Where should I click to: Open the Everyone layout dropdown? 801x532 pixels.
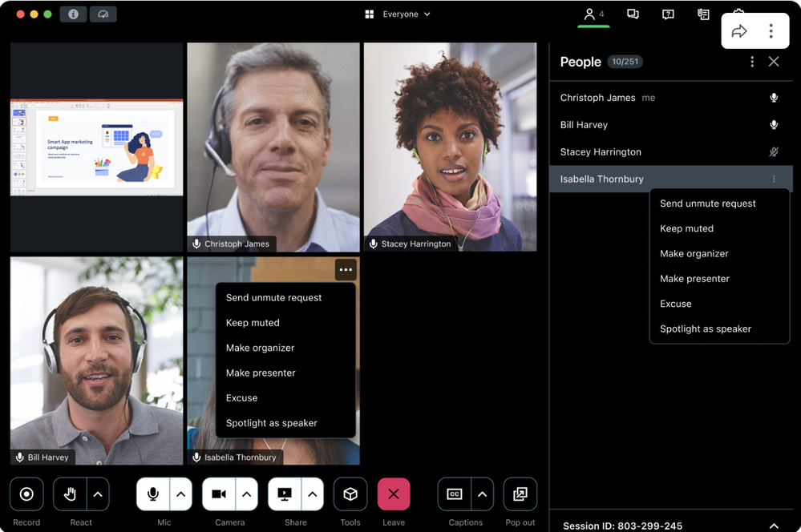click(398, 14)
